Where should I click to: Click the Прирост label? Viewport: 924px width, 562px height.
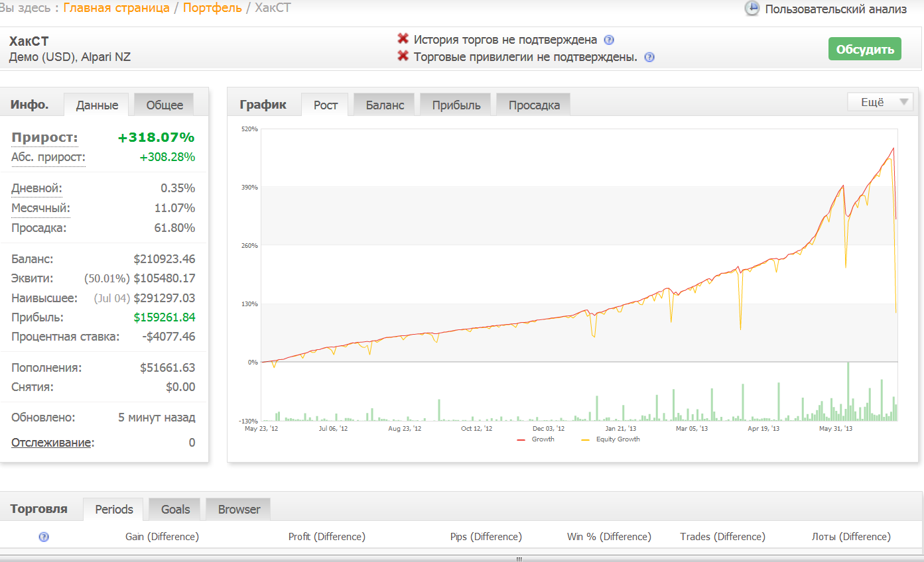(x=44, y=137)
